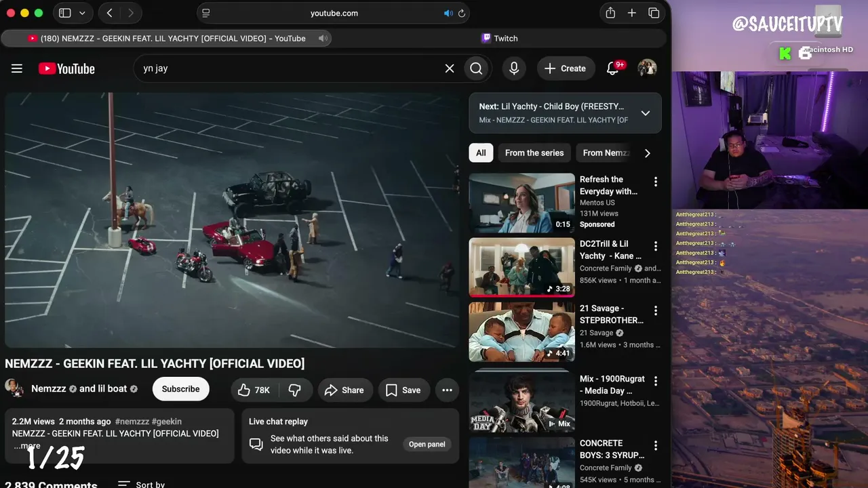This screenshot has height=488, width=868.
Task: Start voice search with the microphone
Action: [514, 68]
